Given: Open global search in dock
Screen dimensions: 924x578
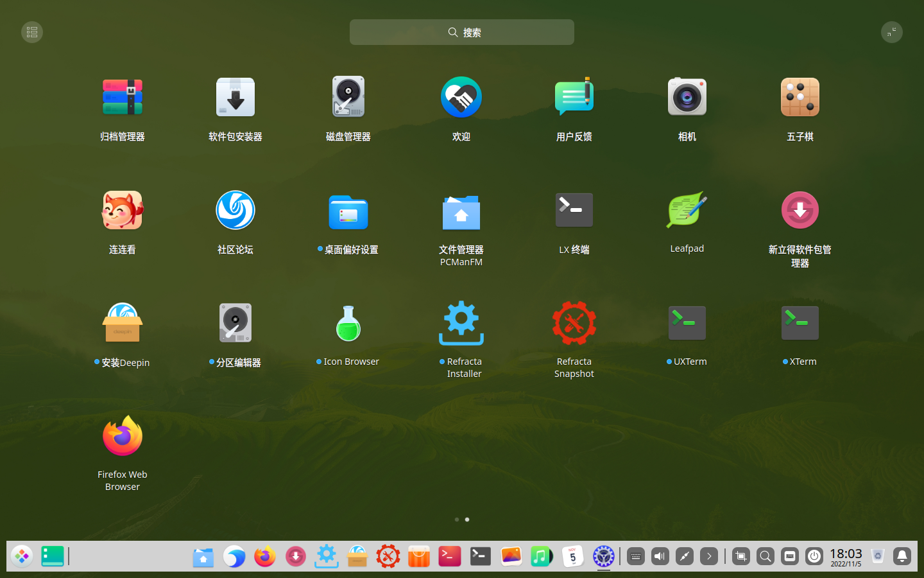Looking at the screenshot, I should click(766, 556).
